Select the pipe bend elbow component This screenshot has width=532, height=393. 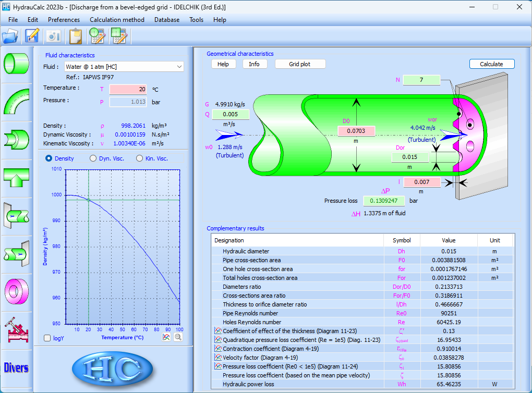tap(16, 101)
